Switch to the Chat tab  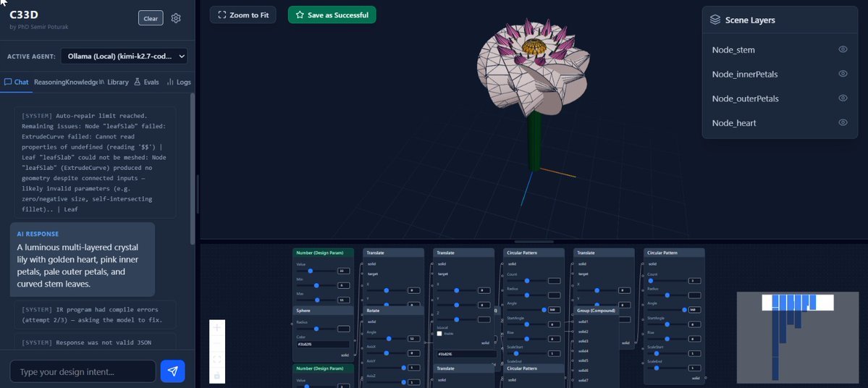click(17, 82)
